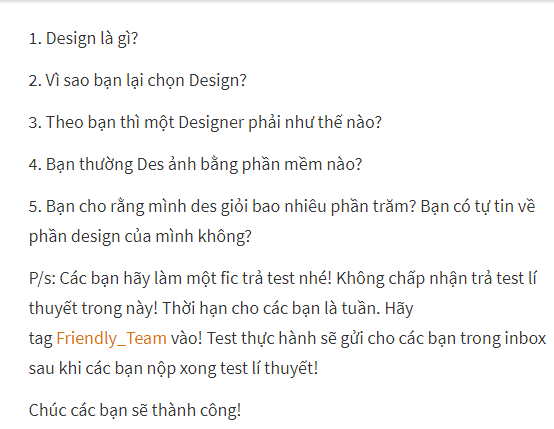Click the phrase 'phần trăm?' in question 5
The image size is (554, 429).
pos(373,207)
